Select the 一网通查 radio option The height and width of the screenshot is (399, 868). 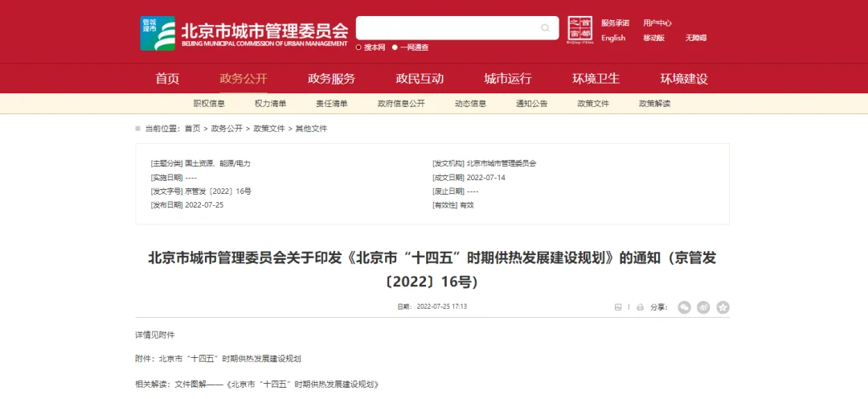395,47
